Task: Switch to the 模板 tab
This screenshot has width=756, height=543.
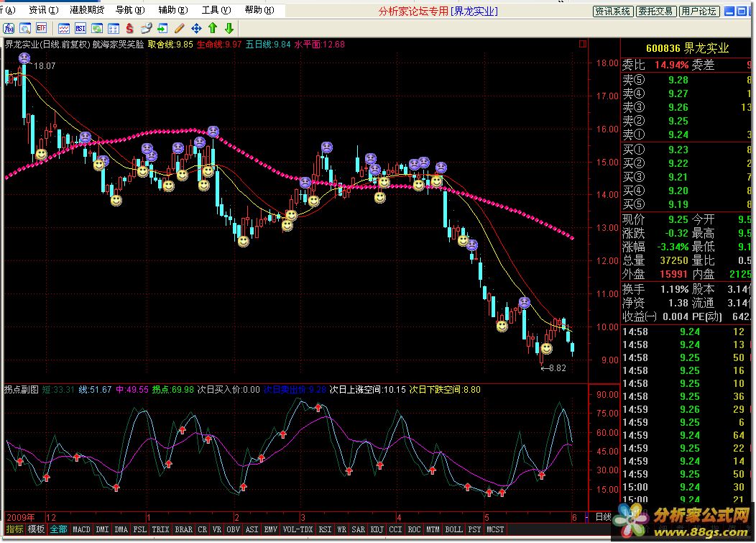Action: click(x=36, y=529)
